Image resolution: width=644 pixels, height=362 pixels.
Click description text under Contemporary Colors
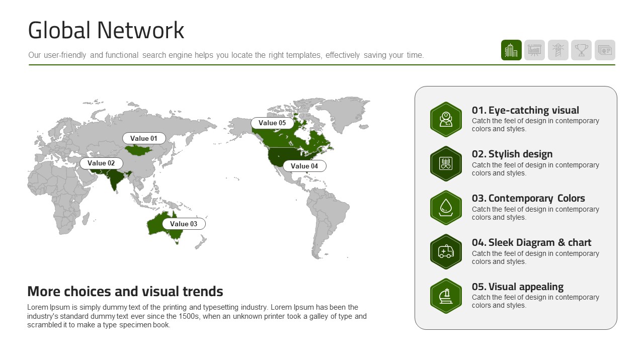coord(535,213)
